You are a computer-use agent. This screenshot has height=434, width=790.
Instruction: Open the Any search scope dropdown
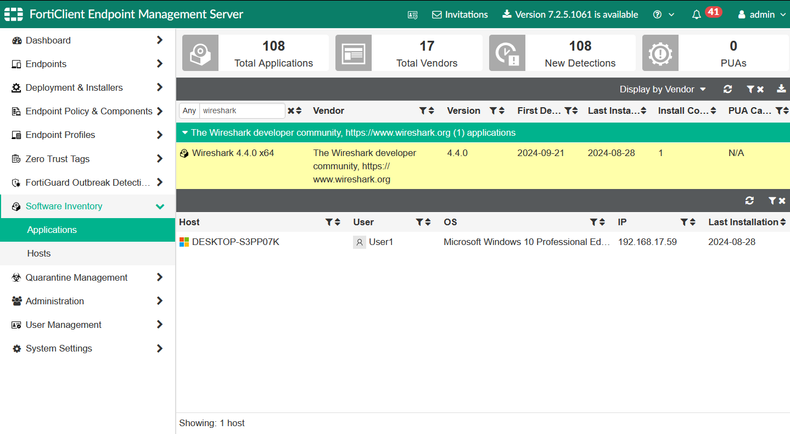click(x=189, y=111)
